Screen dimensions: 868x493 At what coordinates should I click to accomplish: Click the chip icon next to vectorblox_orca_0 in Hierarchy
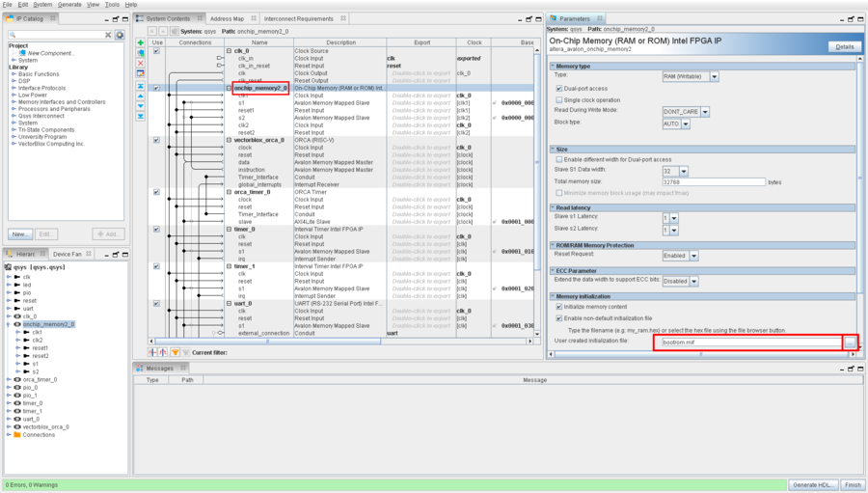(x=17, y=427)
